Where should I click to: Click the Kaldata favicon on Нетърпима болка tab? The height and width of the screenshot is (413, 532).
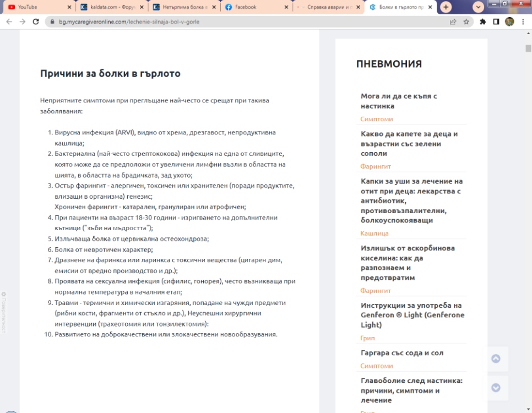click(156, 7)
